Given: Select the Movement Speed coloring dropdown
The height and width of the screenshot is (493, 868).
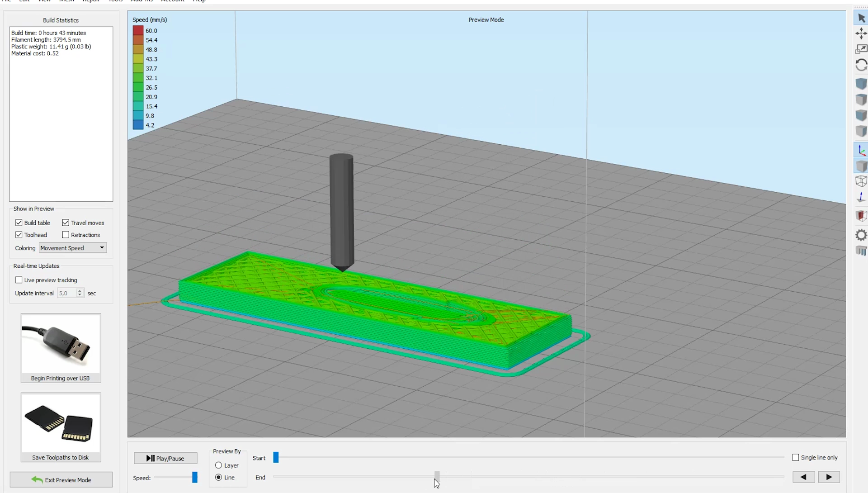Looking at the screenshot, I should 71,247.
